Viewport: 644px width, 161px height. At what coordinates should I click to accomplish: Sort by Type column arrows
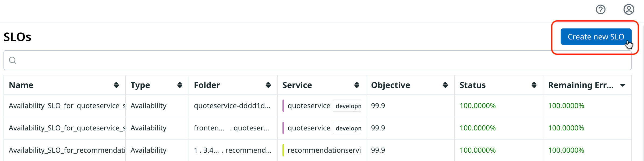(x=180, y=85)
